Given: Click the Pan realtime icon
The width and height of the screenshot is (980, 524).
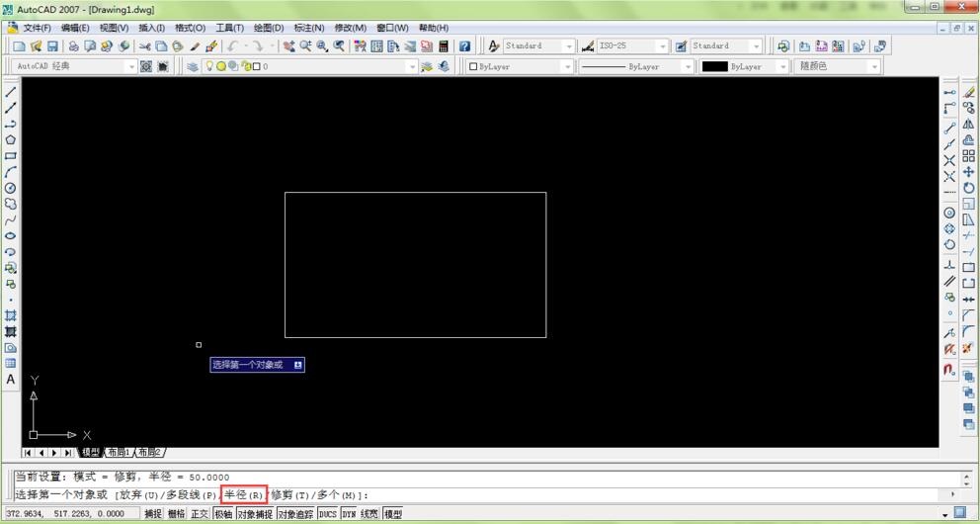Looking at the screenshot, I should click(288, 45).
